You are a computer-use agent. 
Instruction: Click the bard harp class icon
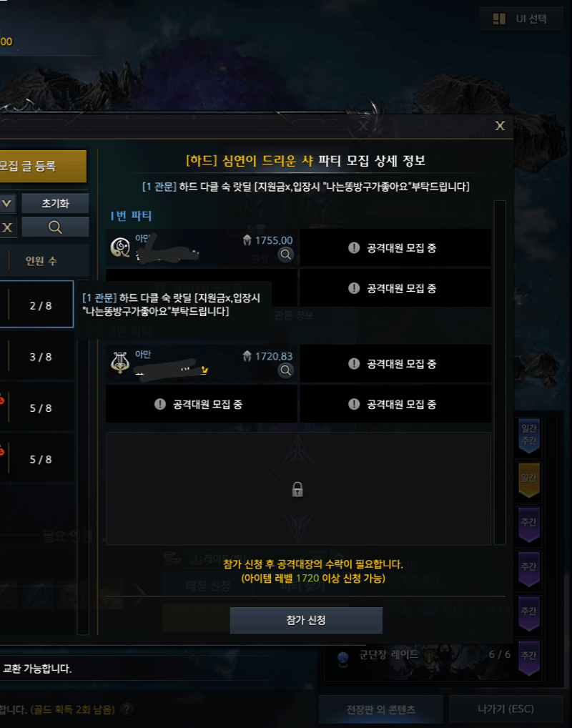tap(120, 363)
